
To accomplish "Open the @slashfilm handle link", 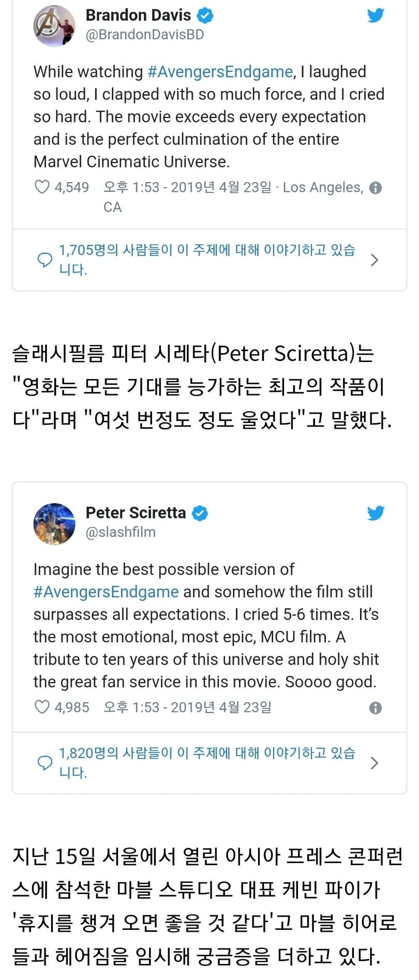I will (121, 532).
